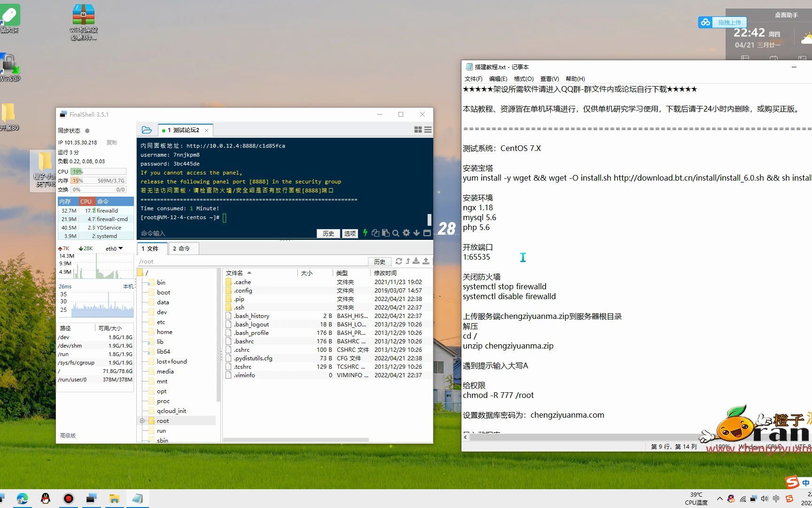The width and height of the screenshot is (812, 508).
Task: Click the 高级版 link in FinalShell
Action: pos(68,436)
